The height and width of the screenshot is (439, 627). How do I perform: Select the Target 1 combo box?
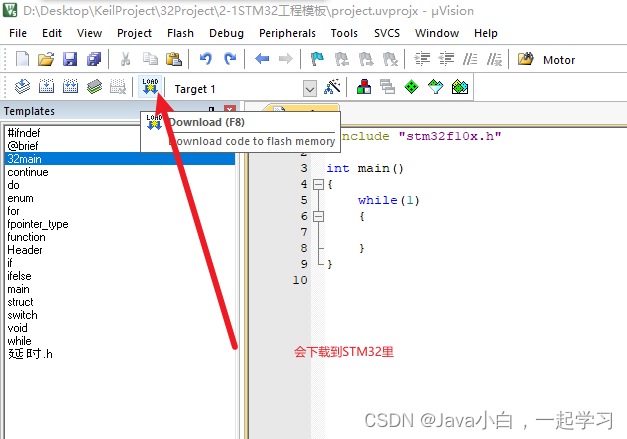242,89
